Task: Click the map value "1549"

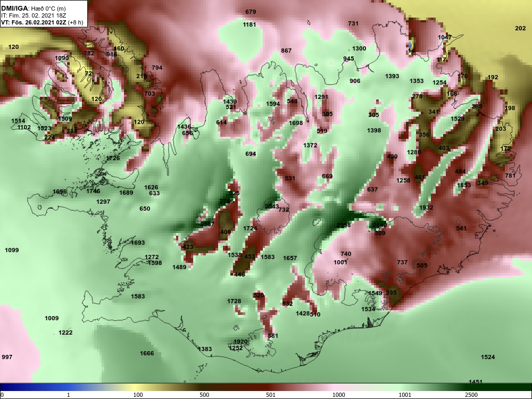Action: coord(375,293)
